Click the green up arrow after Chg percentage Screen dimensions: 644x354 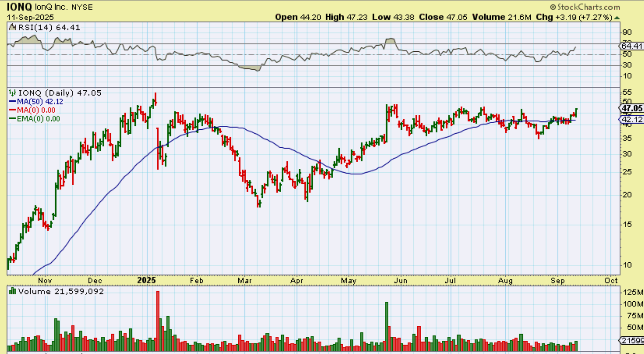pyautogui.click(x=617, y=18)
